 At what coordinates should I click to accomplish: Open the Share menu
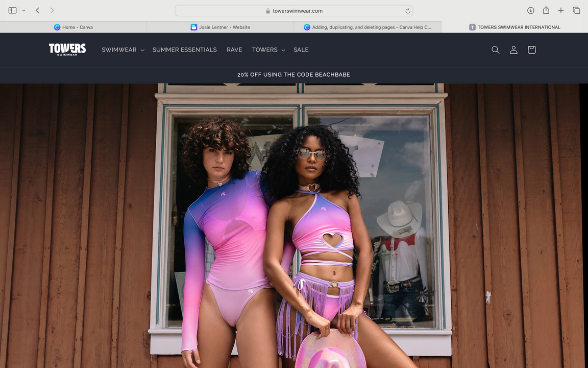click(546, 11)
